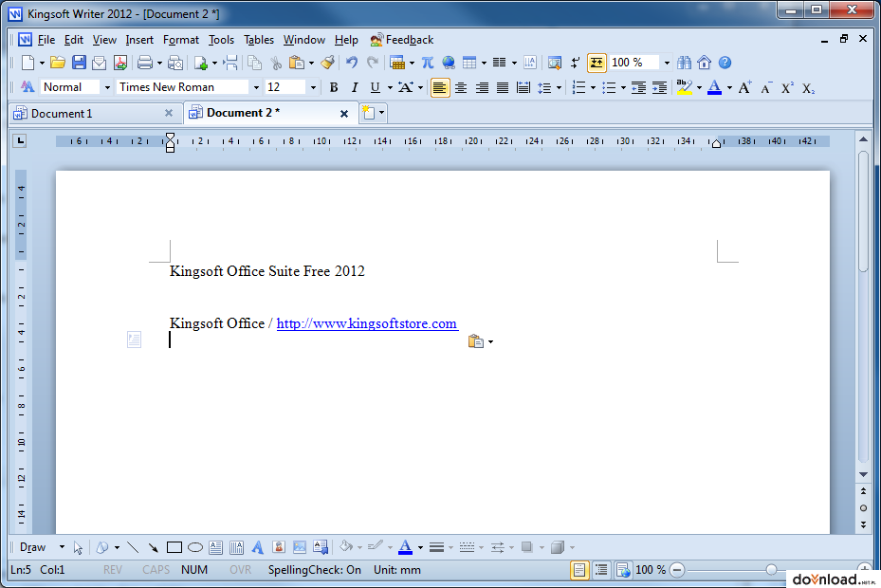This screenshot has width=881, height=588.
Task: Copy the selection with the Copy icon
Action: click(x=254, y=63)
